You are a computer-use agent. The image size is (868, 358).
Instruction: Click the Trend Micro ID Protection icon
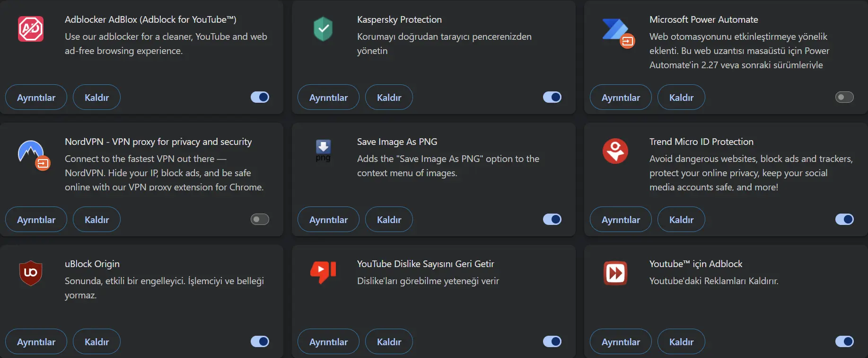[x=615, y=151]
